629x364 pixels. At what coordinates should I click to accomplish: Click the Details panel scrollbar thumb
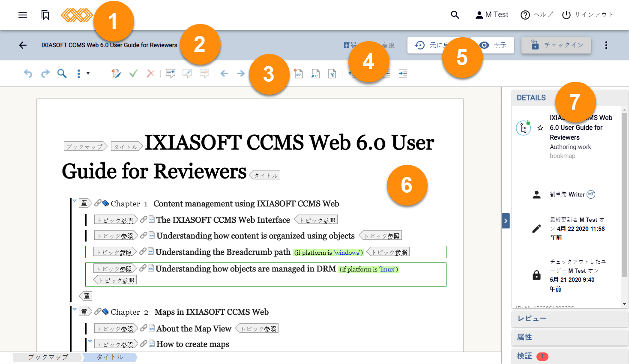click(x=624, y=195)
